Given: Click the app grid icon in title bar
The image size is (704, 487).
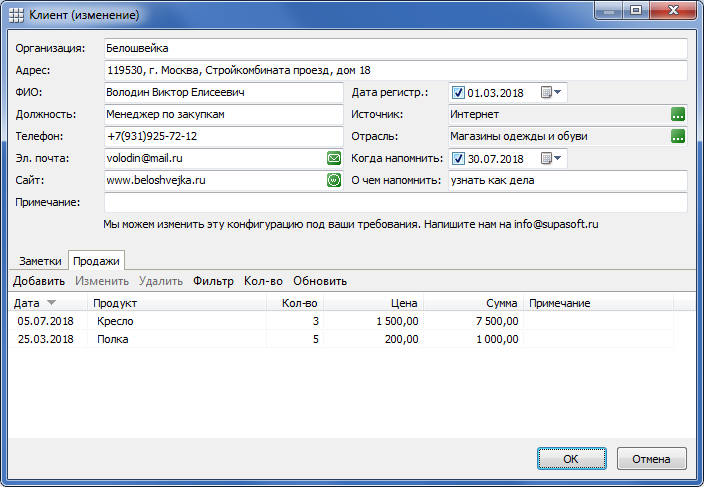Looking at the screenshot, I should tap(16, 15).
